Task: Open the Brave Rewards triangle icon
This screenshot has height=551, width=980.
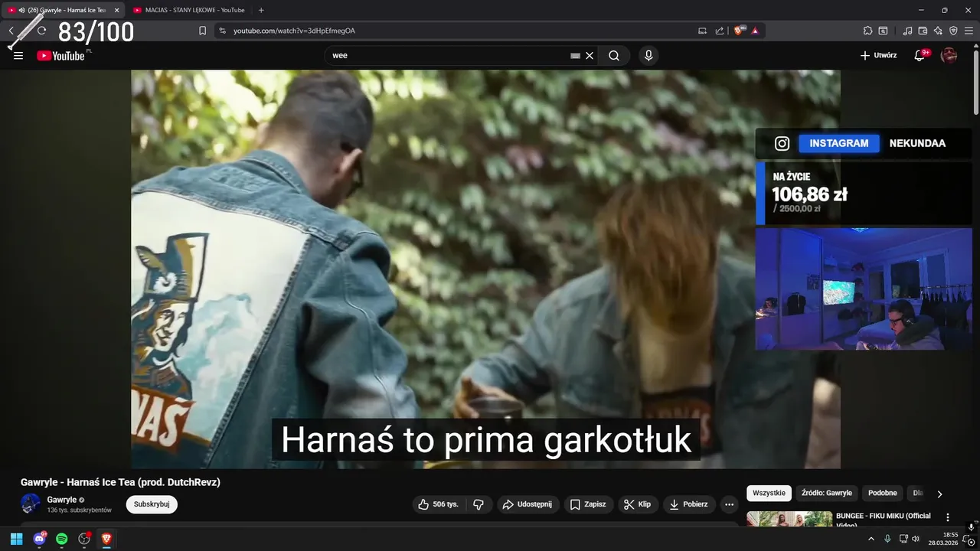Action: click(755, 31)
